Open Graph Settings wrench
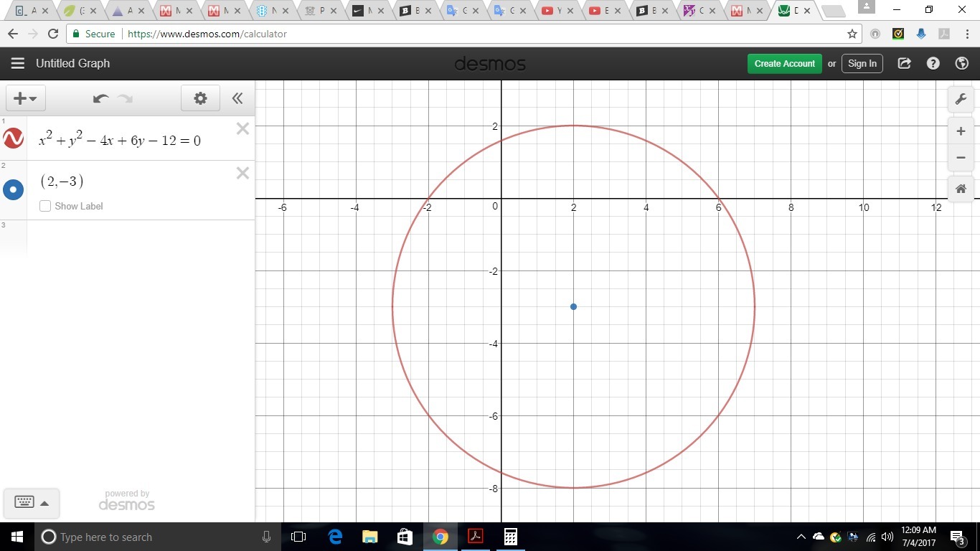Image resolution: width=980 pixels, height=551 pixels. tap(961, 100)
